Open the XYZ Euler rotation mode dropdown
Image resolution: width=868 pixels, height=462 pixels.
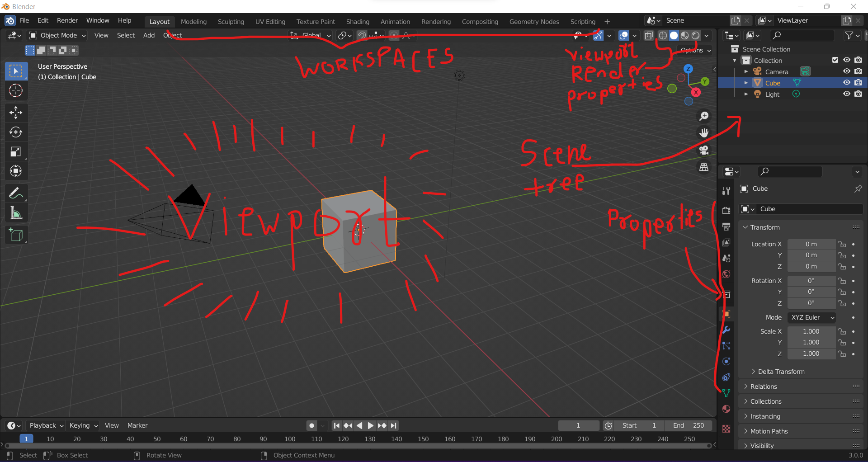(811, 317)
